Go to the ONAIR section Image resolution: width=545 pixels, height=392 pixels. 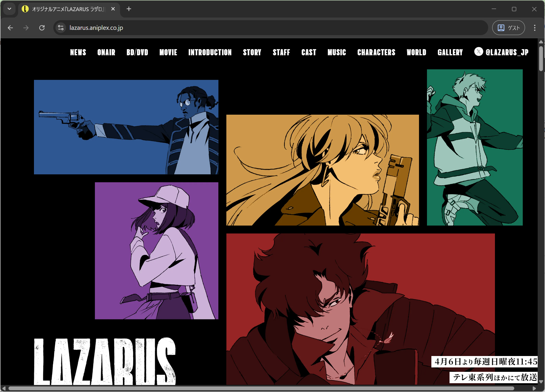106,52
